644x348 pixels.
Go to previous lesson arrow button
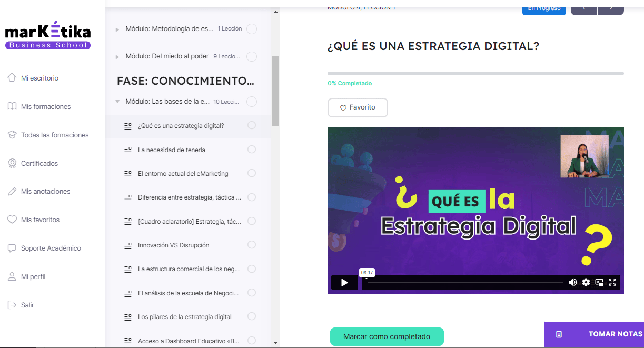coord(583,8)
